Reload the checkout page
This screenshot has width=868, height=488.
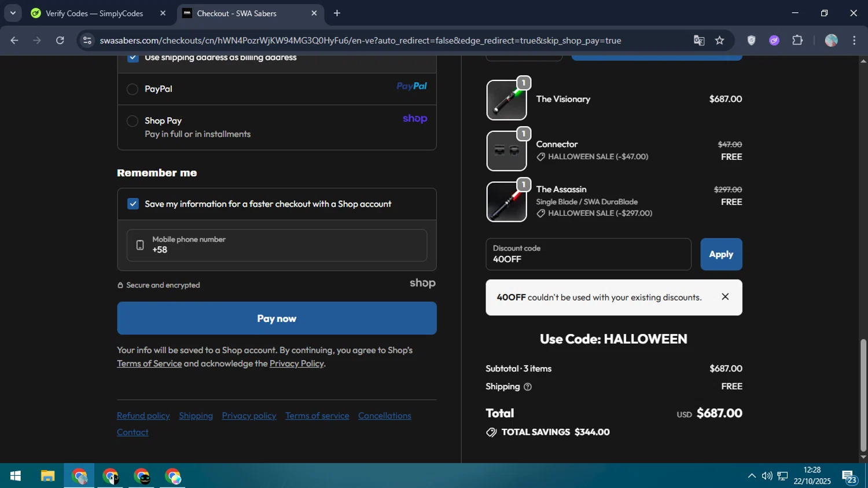click(x=60, y=41)
